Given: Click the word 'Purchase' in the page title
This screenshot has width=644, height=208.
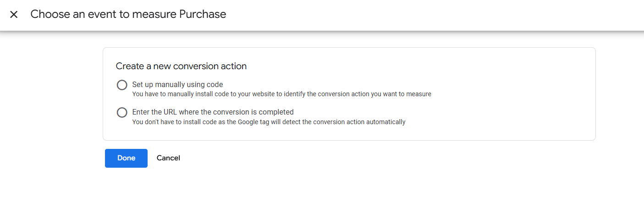Looking at the screenshot, I should point(203,14).
